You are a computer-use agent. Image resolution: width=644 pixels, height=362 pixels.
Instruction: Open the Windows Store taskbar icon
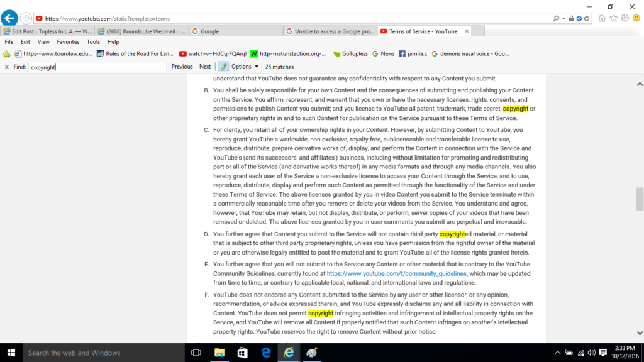pos(243,353)
